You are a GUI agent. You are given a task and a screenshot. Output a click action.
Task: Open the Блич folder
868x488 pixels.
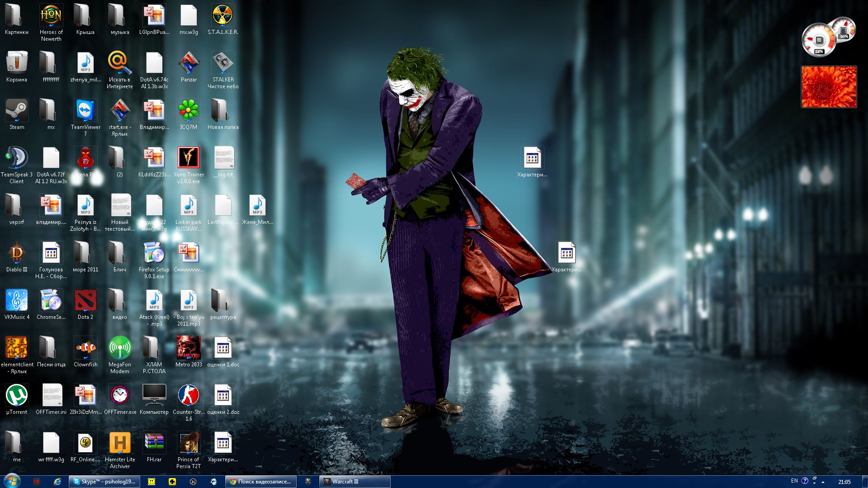click(120, 257)
